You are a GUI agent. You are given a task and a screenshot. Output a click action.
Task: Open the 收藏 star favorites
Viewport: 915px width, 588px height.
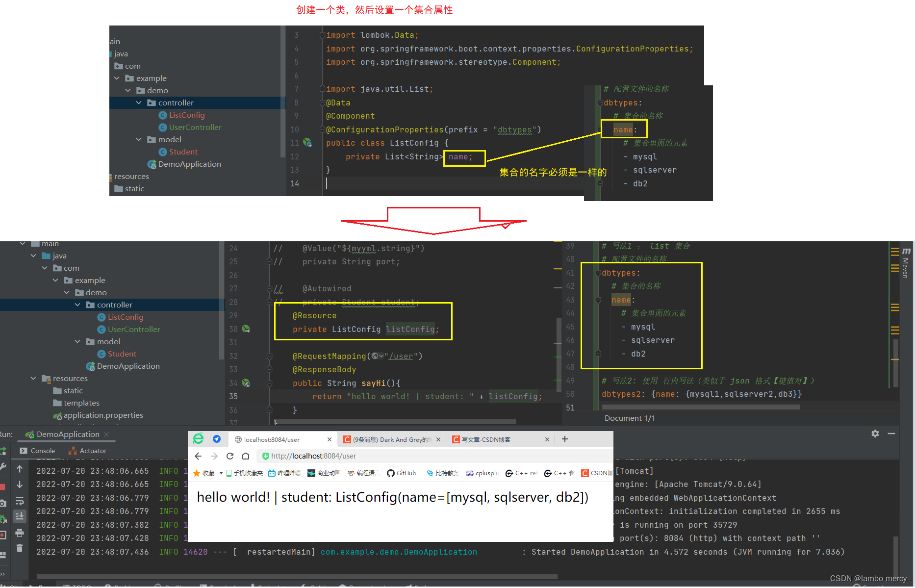point(204,473)
